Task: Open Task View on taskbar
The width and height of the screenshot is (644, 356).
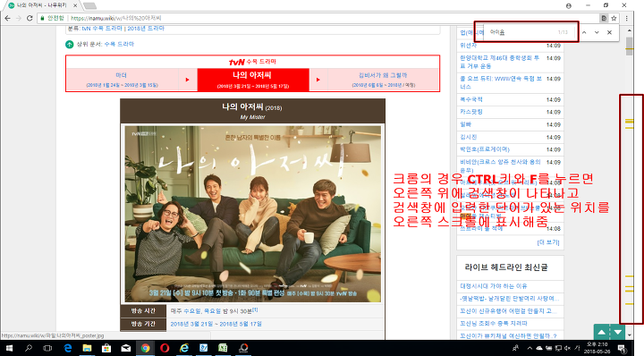Action: pyautogui.click(x=47, y=348)
